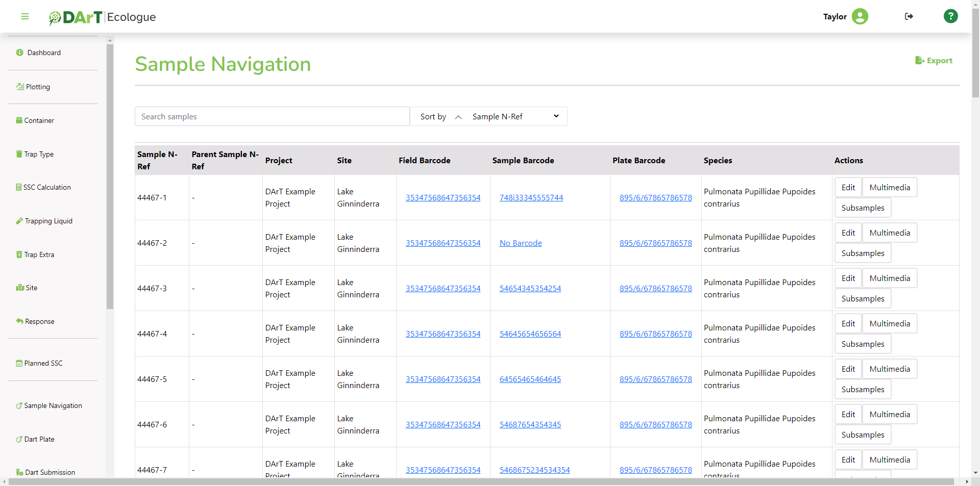Go to the Site page
This screenshot has width=980, height=486.
click(x=32, y=288)
